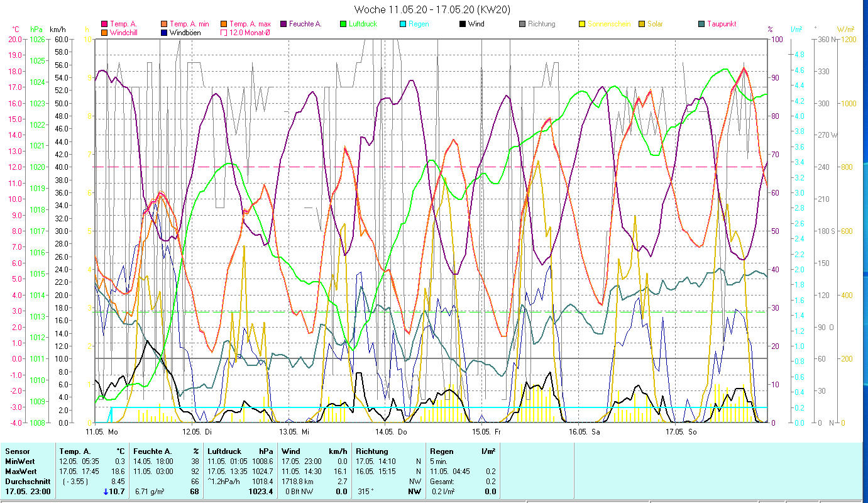Image resolution: width=868 pixels, height=503 pixels.
Task: Click the gray Richtung legend swatch
Action: [x=522, y=24]
